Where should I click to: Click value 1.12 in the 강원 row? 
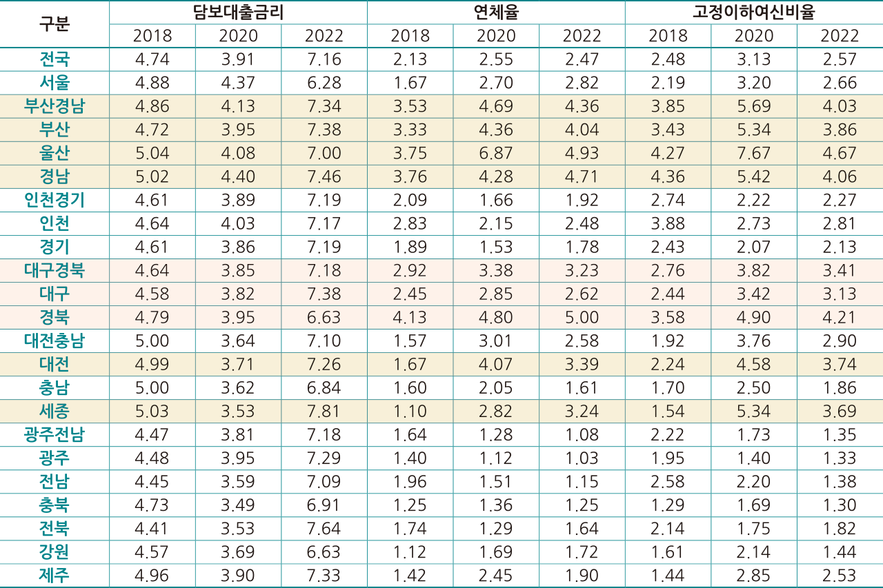point(410,551)
